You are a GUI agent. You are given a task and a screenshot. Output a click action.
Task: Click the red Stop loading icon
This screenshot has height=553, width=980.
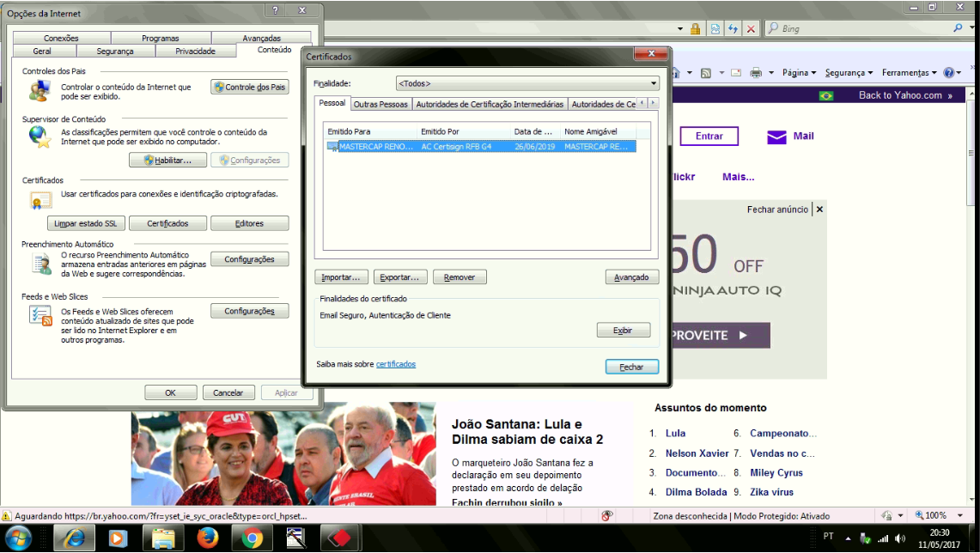(751, 28)
